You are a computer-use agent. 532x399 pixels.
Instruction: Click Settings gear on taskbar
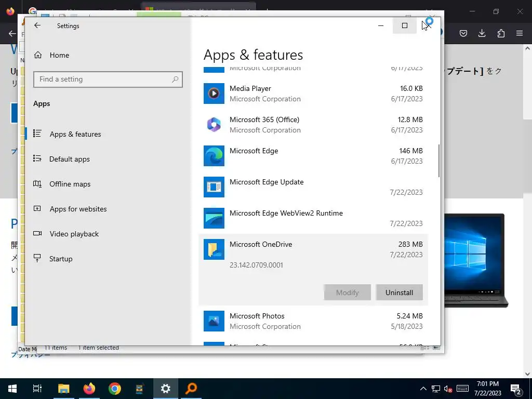(x=166, y=389)
